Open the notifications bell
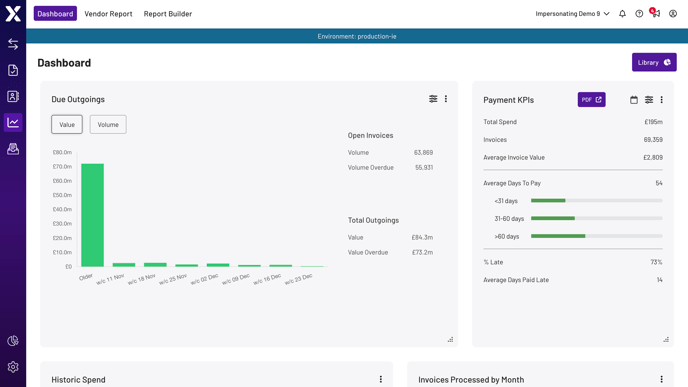The width and height of the screenshot is (688, 387). click(x=622, y=14)
